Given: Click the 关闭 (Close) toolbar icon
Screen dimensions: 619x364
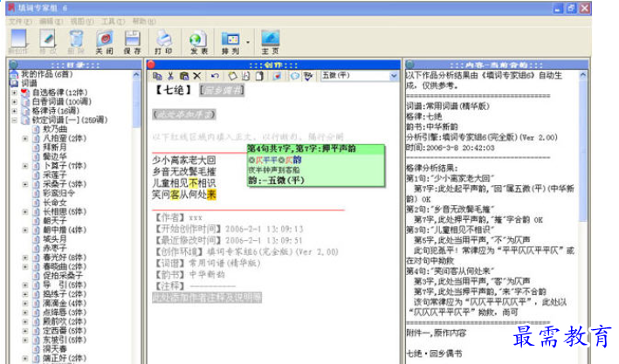Looking at the screenshot, I should [x=105, y=41].
